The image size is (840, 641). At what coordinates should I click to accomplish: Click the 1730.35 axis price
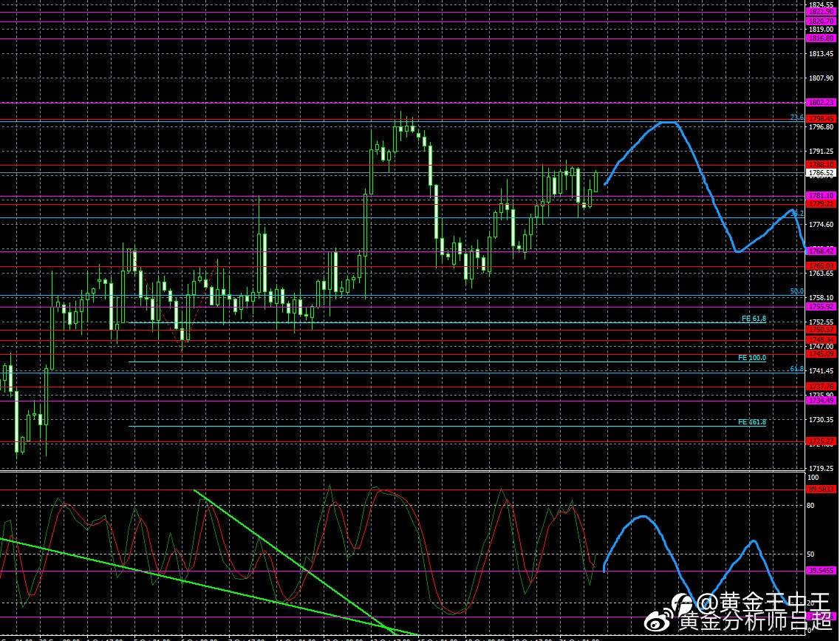click(821, 420)
